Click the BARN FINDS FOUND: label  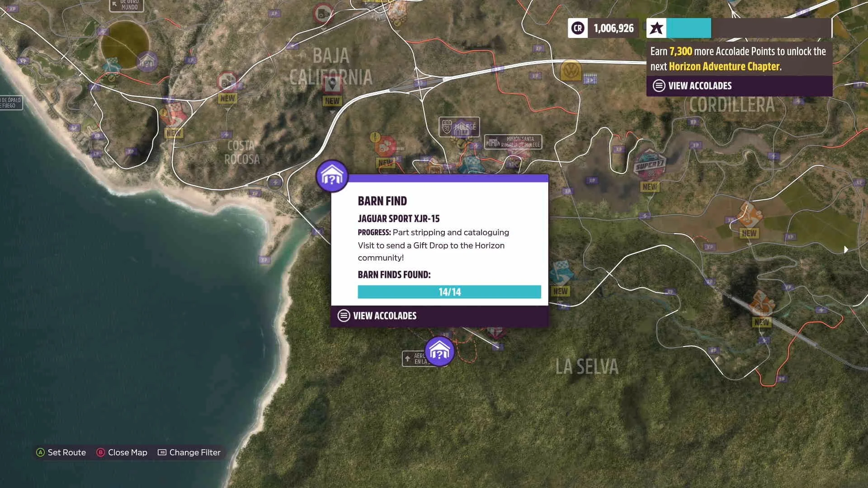click(x=394, y=275)
